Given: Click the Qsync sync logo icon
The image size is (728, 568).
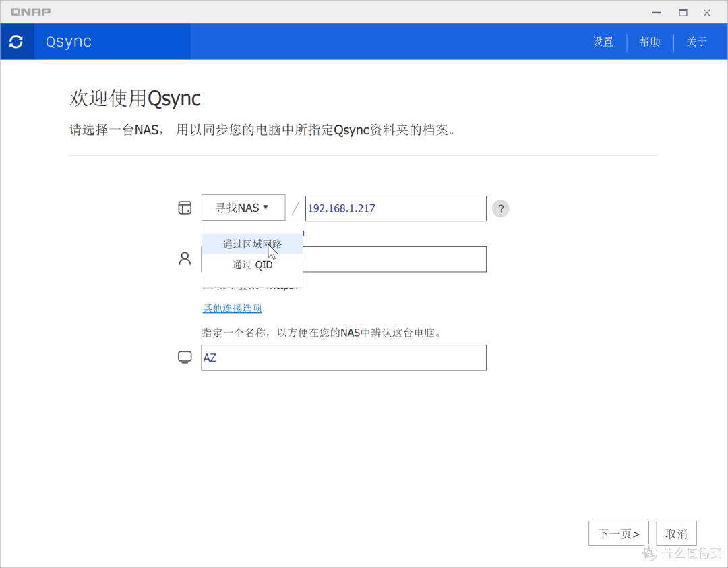Looking at the screenshot, I should click(16, 41).
